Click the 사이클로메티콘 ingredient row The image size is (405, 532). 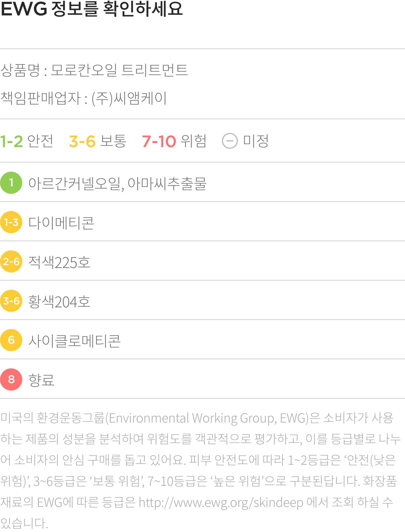pos(202,340)
